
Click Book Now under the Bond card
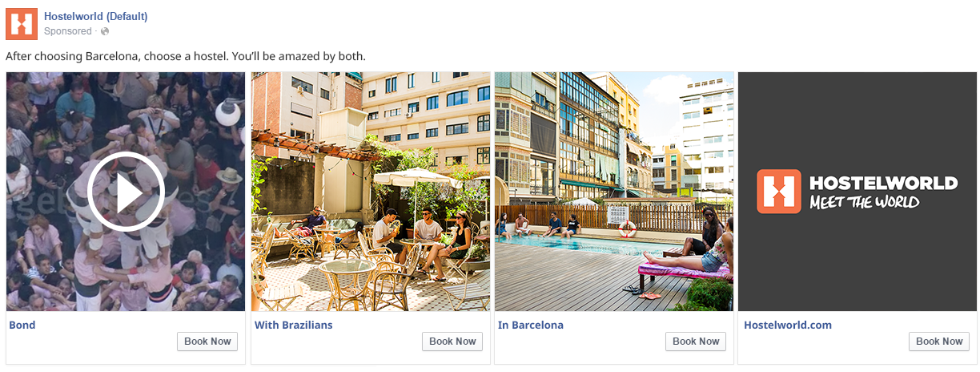coord(207,342)
